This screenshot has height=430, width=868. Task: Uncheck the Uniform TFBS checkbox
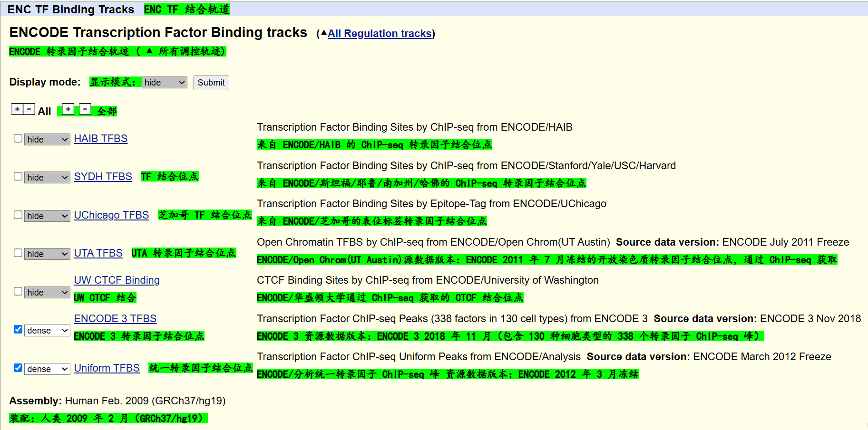18,368
